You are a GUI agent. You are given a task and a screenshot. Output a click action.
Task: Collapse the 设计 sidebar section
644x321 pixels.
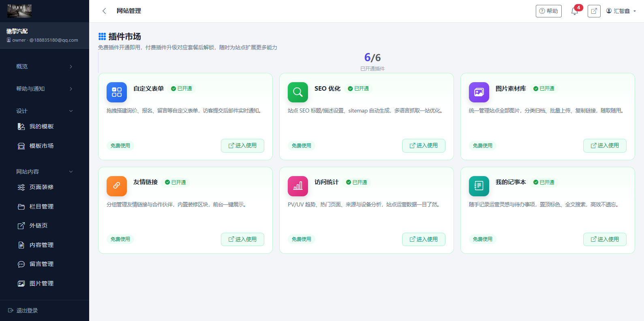coord(45,111)
